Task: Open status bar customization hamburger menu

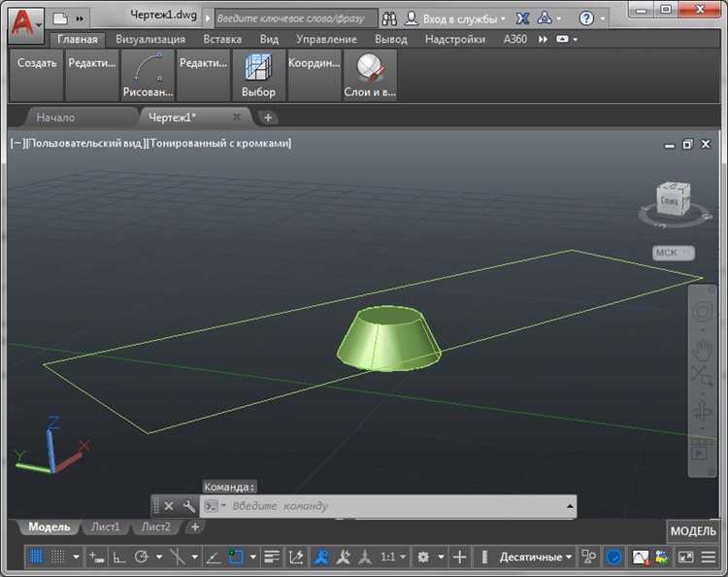Action: point(708,557)
